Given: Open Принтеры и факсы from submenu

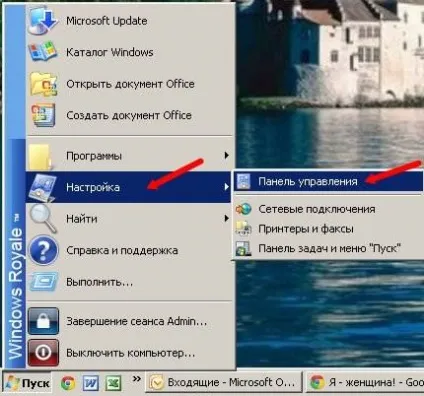Looking at the screenshot, I should 328,229.
